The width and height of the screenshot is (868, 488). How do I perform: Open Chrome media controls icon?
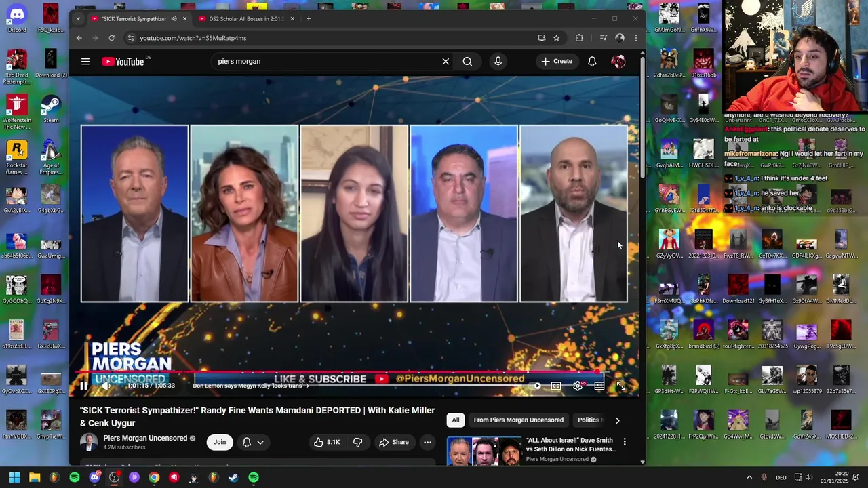tap(603, 38)
